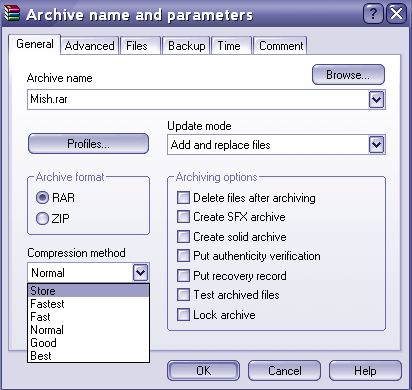Check Create SFX archive
The image size is (412, 390).
[183, 217]
